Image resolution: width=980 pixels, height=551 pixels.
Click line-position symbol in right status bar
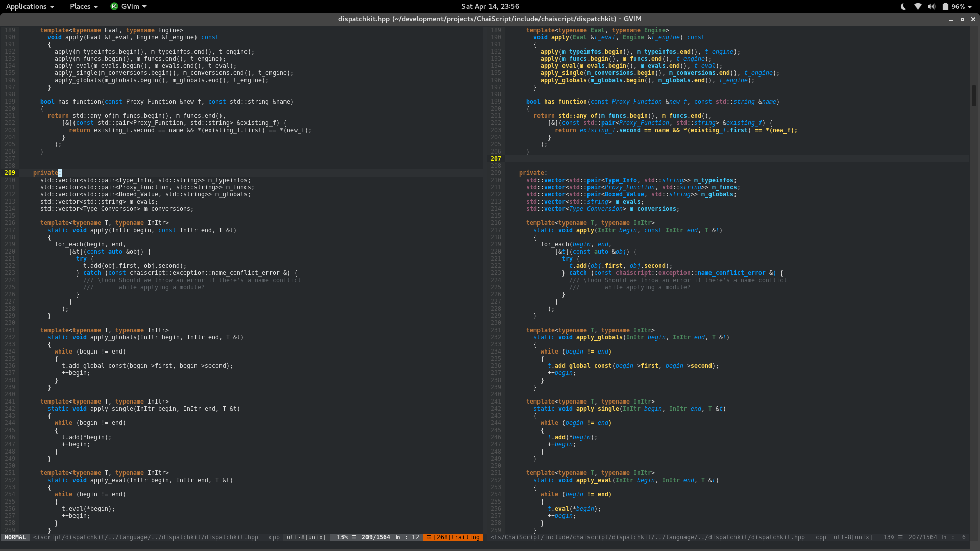tap(900, 537)
